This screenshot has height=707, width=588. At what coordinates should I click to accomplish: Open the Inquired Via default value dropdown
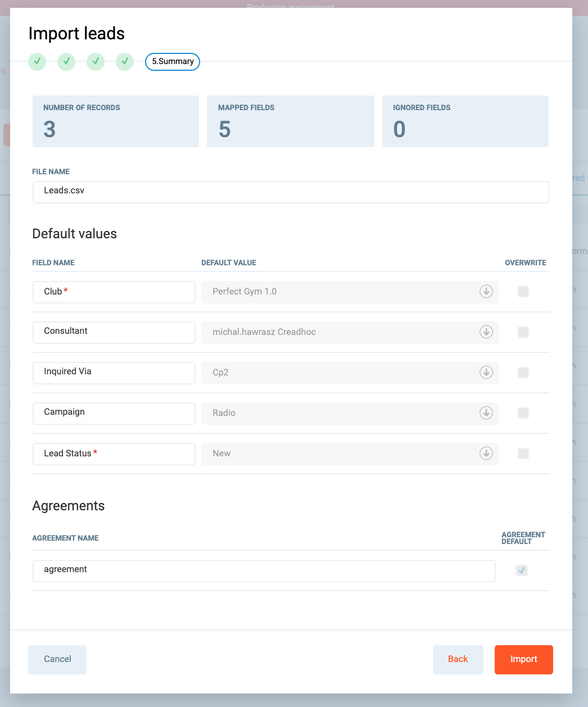pos(349,373)
